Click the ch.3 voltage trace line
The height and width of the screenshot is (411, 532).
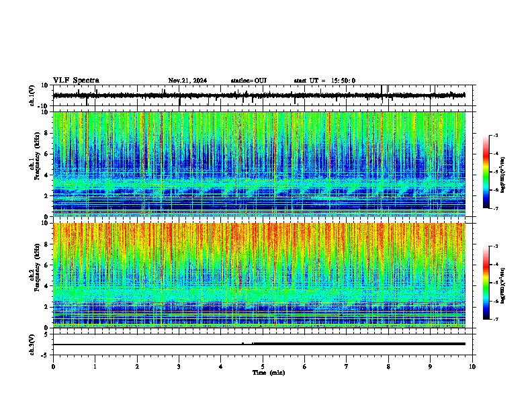(259, 344)
